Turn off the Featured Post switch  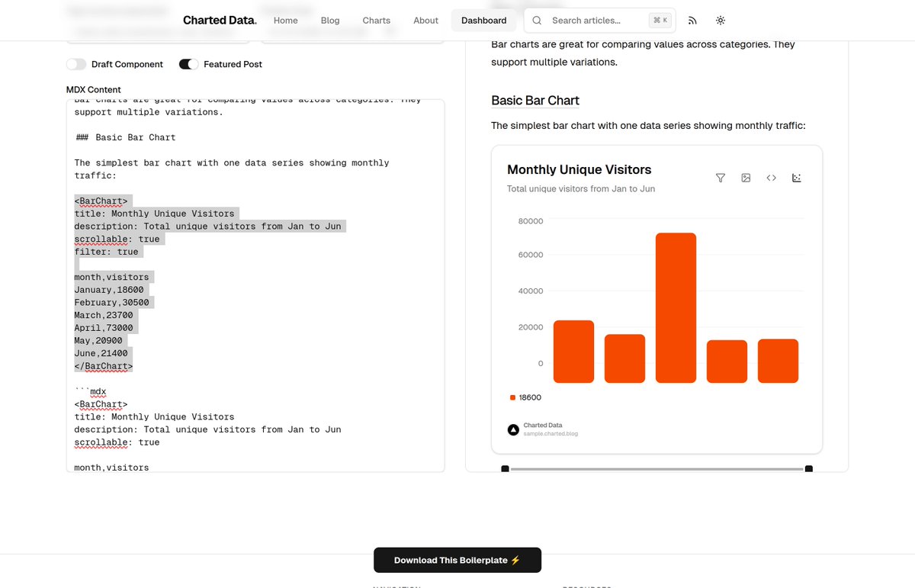coord(189,64)
